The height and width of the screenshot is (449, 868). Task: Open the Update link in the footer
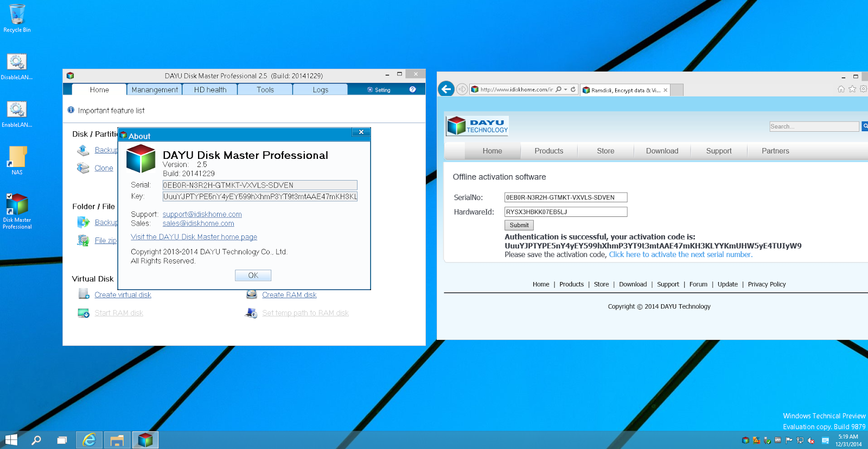tap(727, 284)
